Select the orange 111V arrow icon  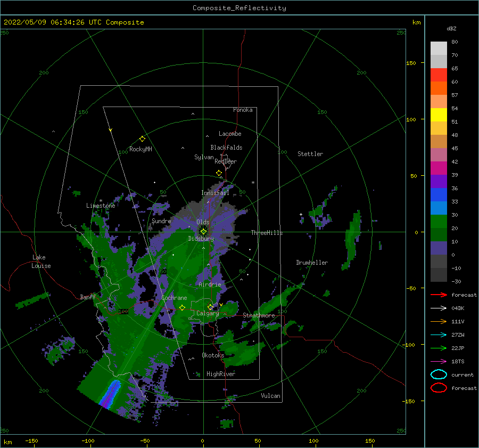[439, 321]
